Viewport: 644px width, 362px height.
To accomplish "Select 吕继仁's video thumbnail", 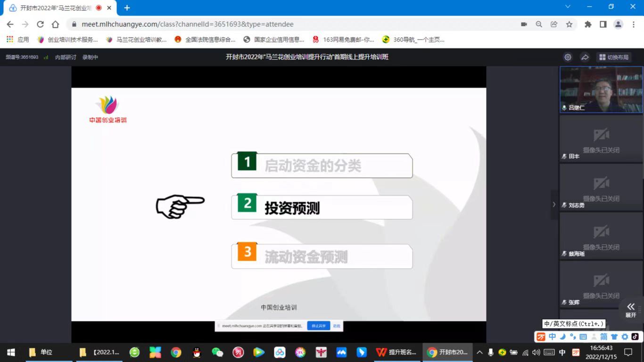I will click(601, 90).
